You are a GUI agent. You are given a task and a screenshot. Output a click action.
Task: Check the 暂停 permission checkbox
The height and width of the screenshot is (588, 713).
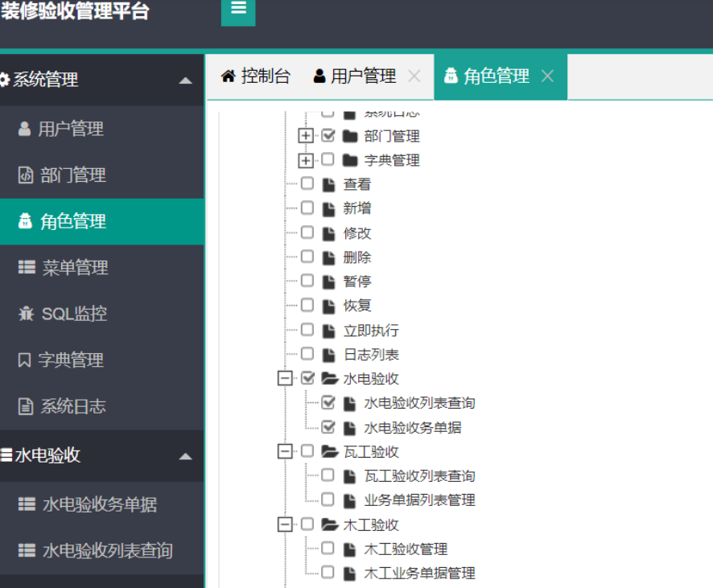(307, 281)
